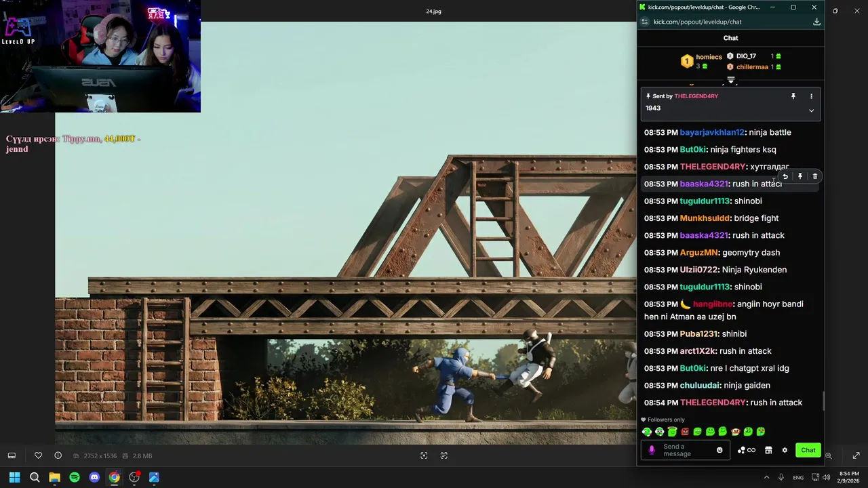This screenshot has width=868, height=488.
Task: Click Ulzii0722 username in chat
Action: pos(698,270)
